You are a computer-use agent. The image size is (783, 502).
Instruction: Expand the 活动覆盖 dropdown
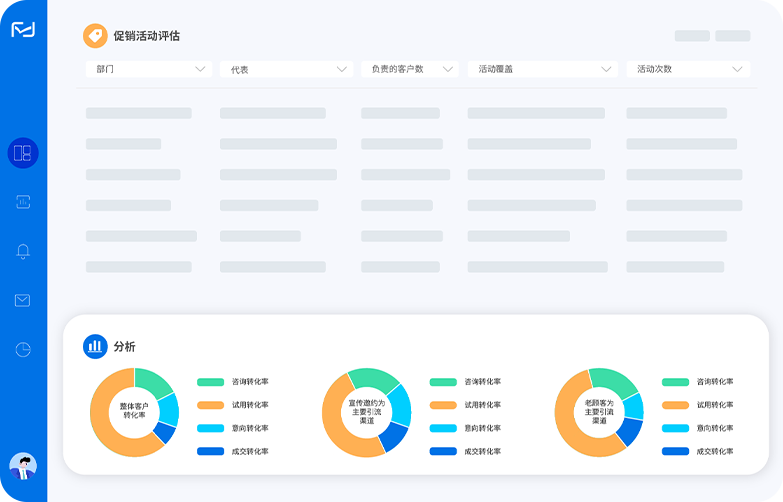point(543,69)
